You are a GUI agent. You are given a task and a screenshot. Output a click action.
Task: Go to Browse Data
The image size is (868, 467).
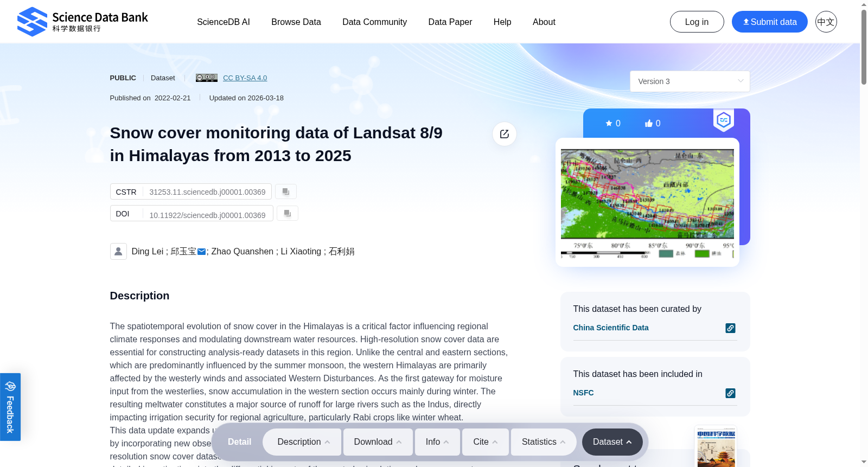coord(296,22)
